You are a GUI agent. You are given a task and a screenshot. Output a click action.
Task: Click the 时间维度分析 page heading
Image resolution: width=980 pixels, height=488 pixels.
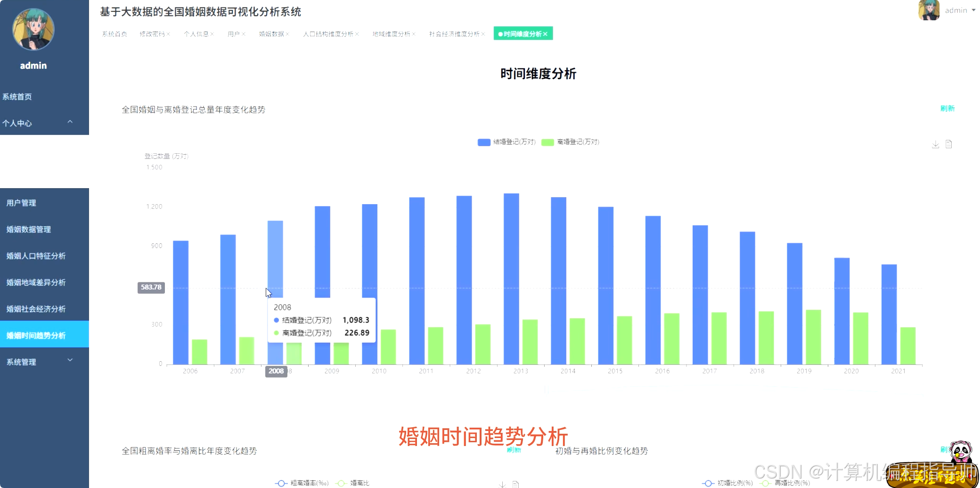tap(538, 74)
